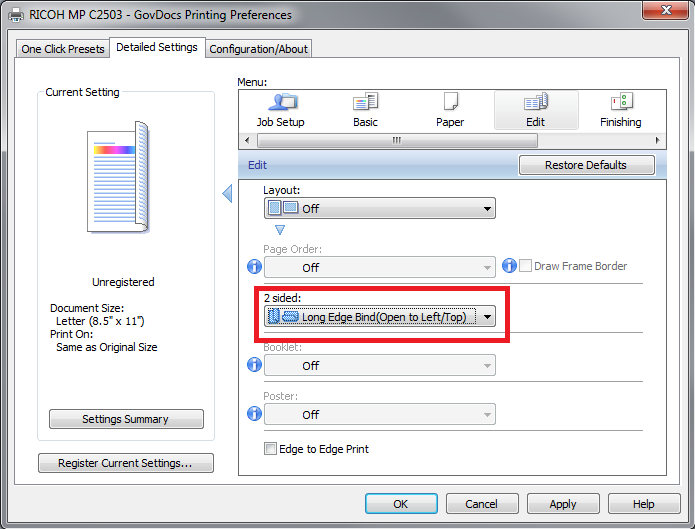This screenshot has width=695, height=529.
Task: Click the info icon beside Page Order
Action: pos(254,266)
